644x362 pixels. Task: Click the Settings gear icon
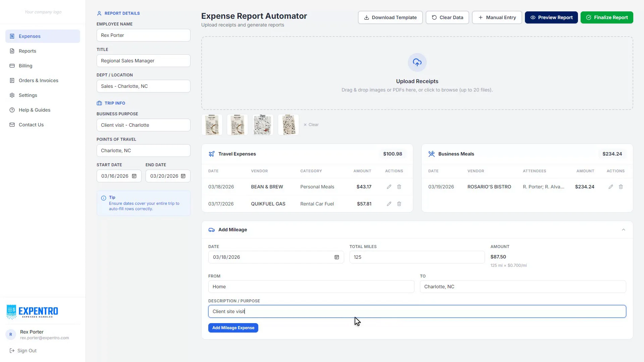coord(12,95)
